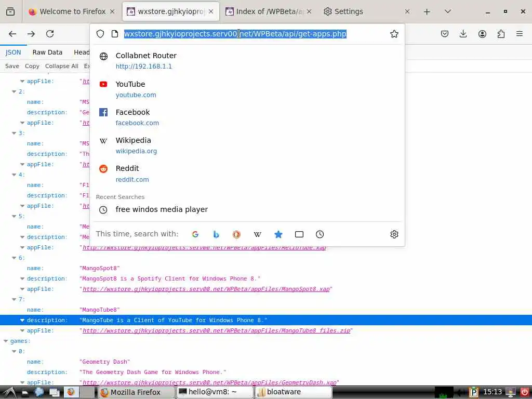Click the selected URL in address bar
532x399 pixels.
click(235, 34)
